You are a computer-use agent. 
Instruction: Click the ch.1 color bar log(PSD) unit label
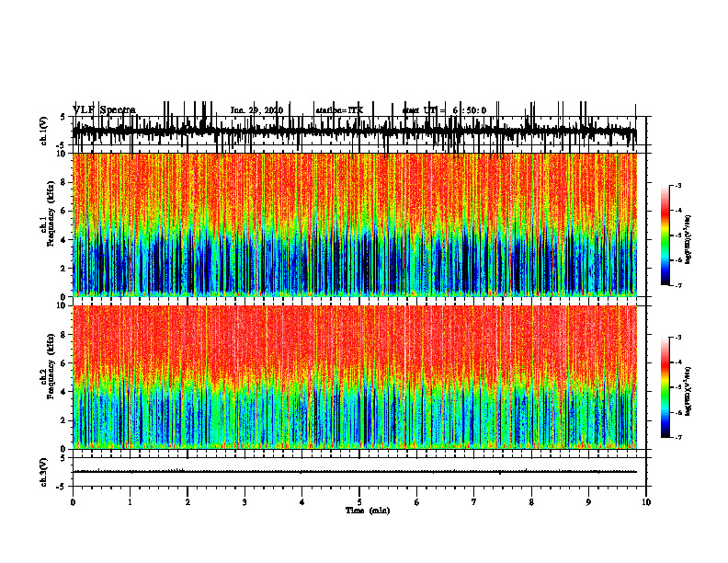tap(688, 240)
